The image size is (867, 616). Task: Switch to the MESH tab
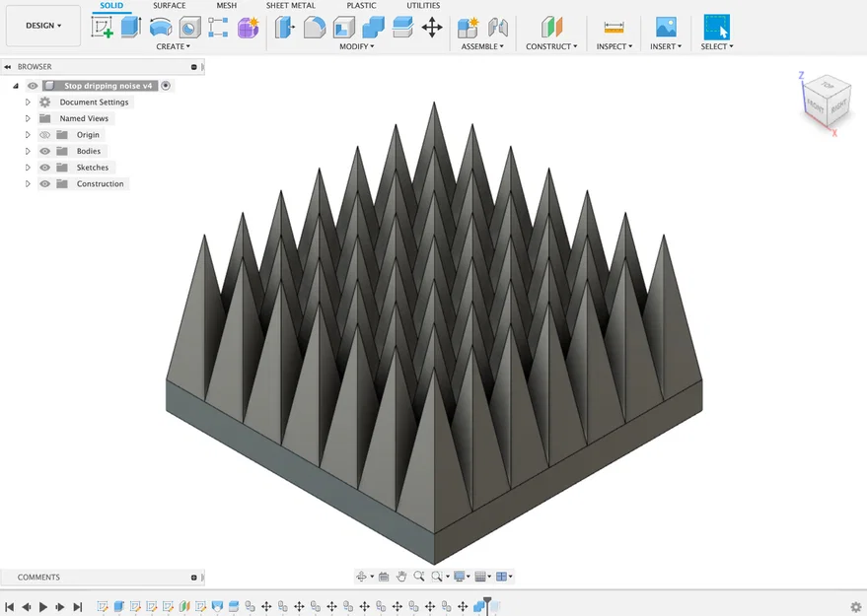226,6
